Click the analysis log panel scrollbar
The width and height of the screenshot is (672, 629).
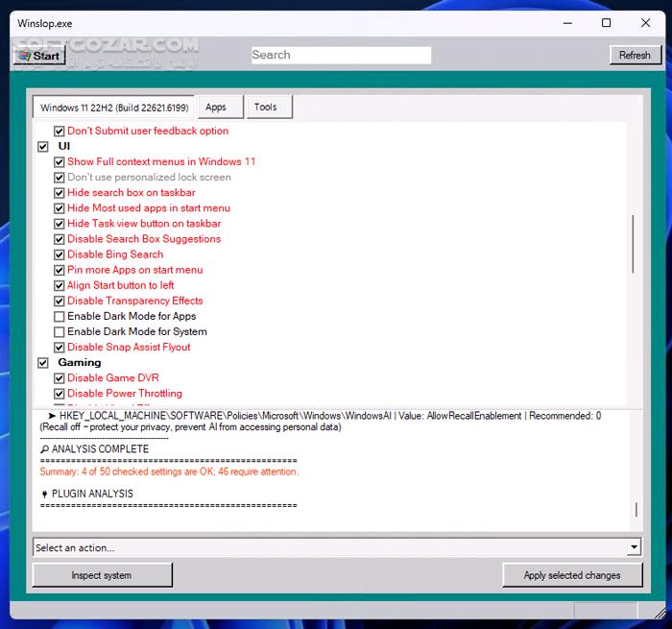coord(635,510)
